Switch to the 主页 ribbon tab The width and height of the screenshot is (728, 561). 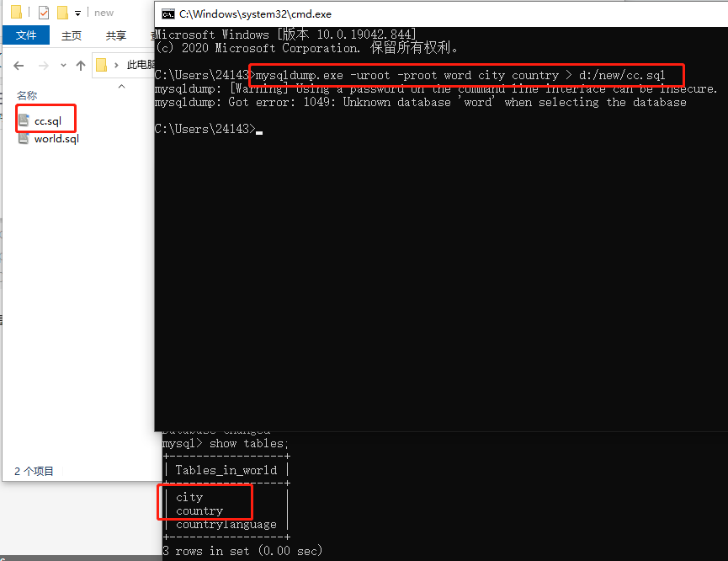[72, 35]
